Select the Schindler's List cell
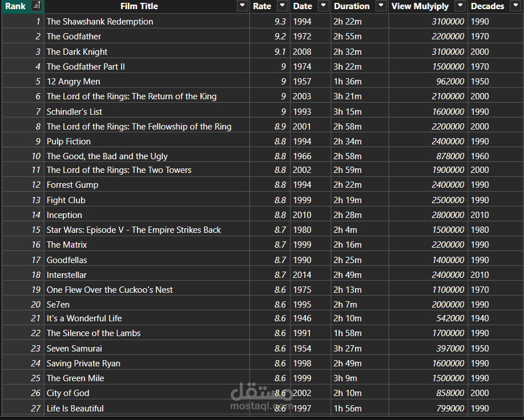The width and height of the screenshot is (524, 420). click(147, 111)
